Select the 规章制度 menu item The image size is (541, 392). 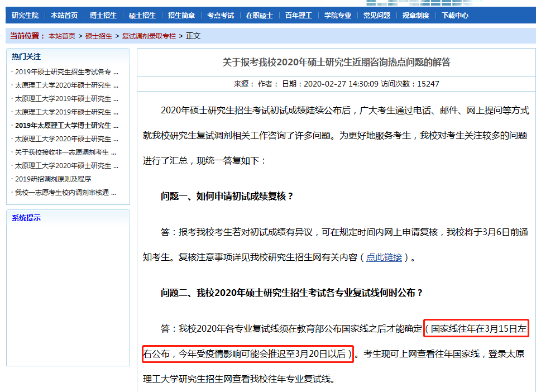click(416, 16)
